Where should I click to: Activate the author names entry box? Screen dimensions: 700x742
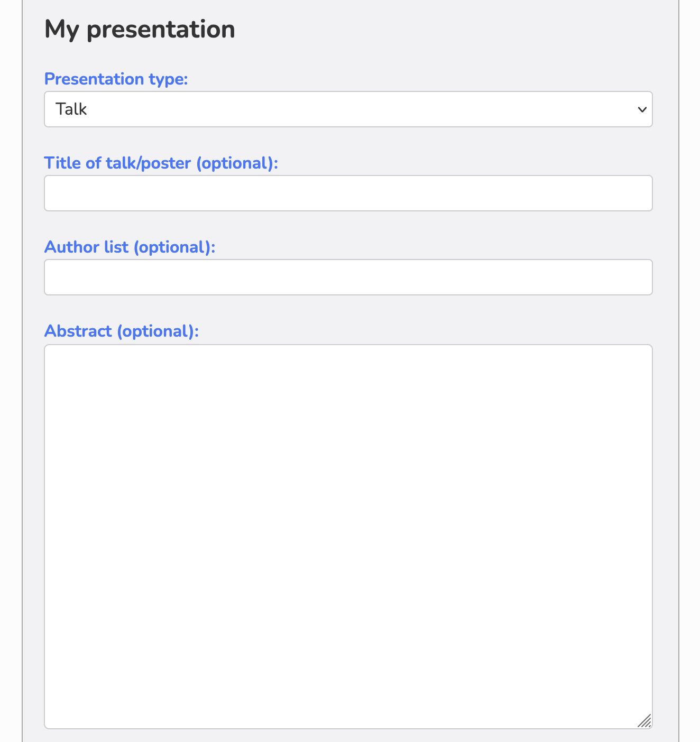click(x=348, y=277)
